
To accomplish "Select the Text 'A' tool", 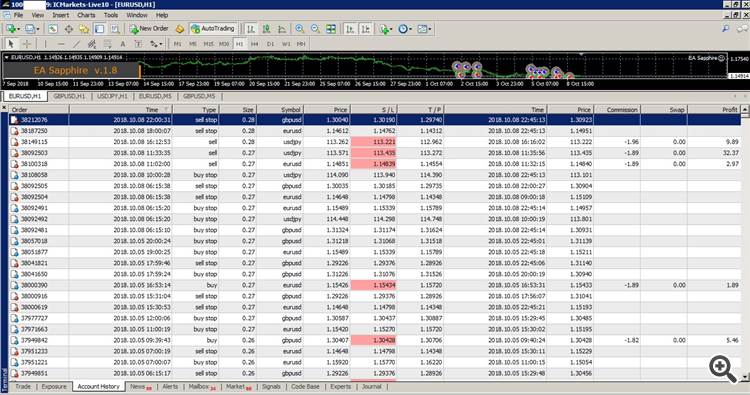I will click(123, 44).
